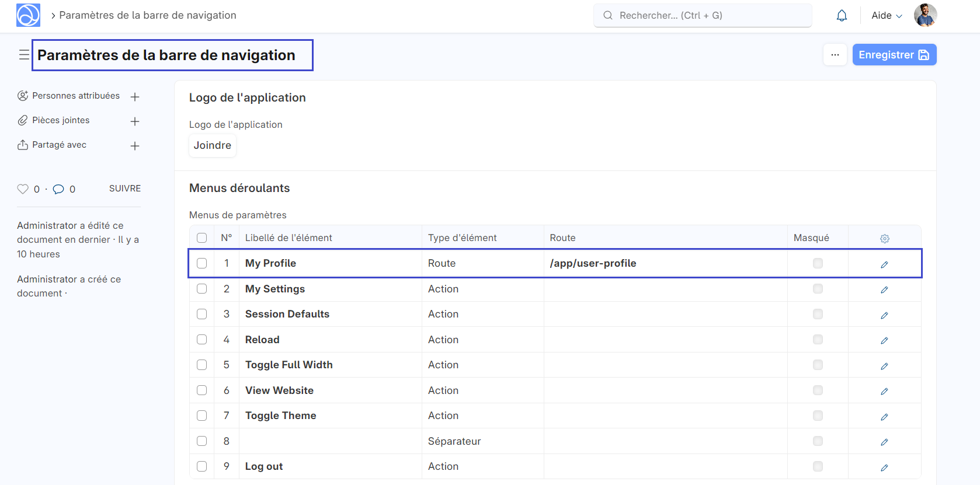980x485 pixels.
Task: Click the Joindre button for application logo
Action: [x=213, y=145]
